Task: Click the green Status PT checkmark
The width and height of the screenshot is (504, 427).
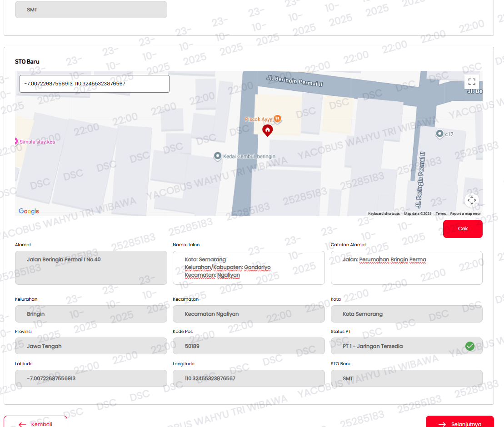Action: click(x=469, y=346)
